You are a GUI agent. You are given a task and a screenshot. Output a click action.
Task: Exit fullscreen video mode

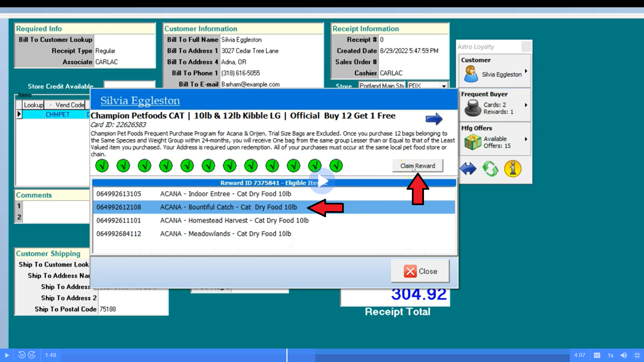click(637, 355)
